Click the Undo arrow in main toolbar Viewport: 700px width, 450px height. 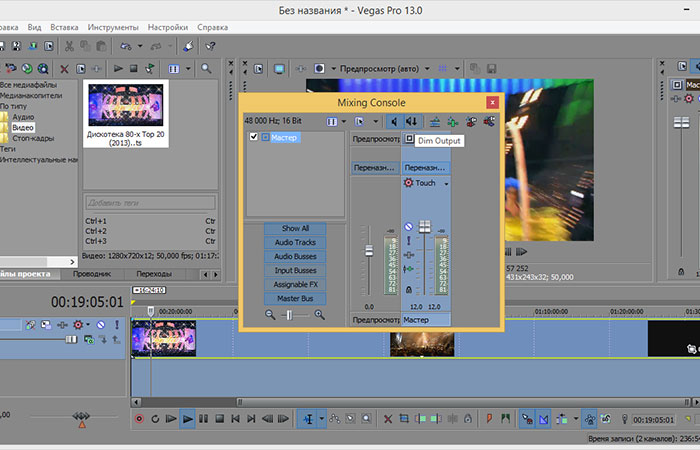click(126, 46)
